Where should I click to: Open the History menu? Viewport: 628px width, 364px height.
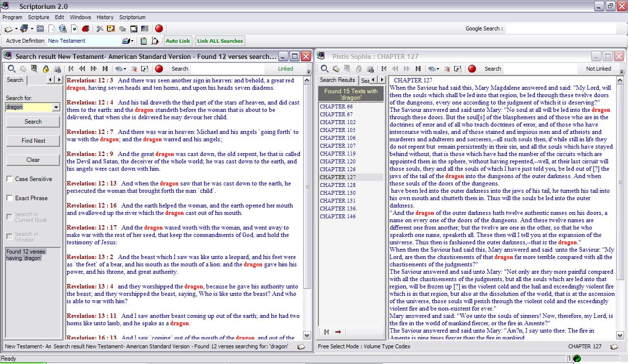[x=105, y=17]
